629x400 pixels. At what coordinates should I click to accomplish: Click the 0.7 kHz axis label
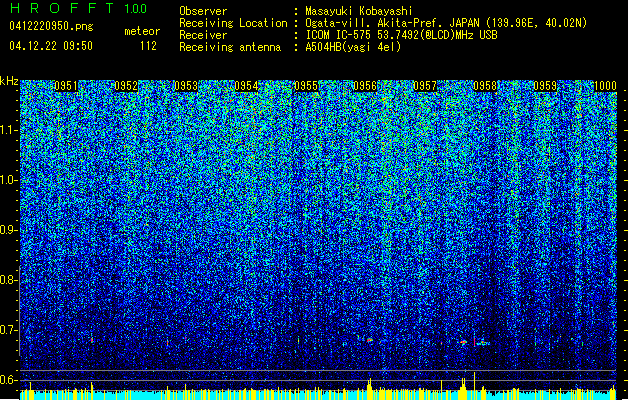pyautogui.click(x=8, y=330)
